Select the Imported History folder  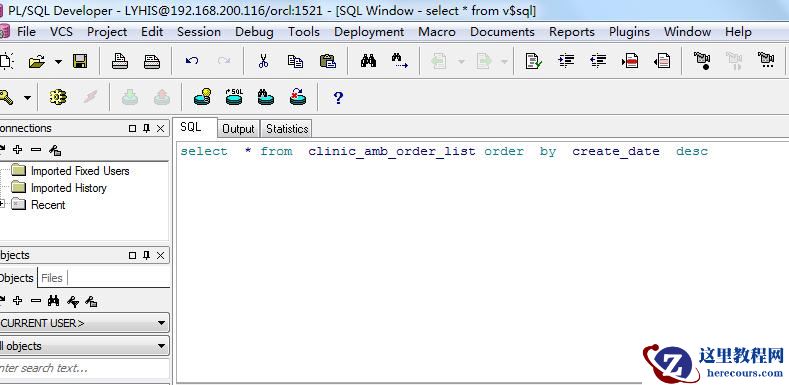pos(68,188)
